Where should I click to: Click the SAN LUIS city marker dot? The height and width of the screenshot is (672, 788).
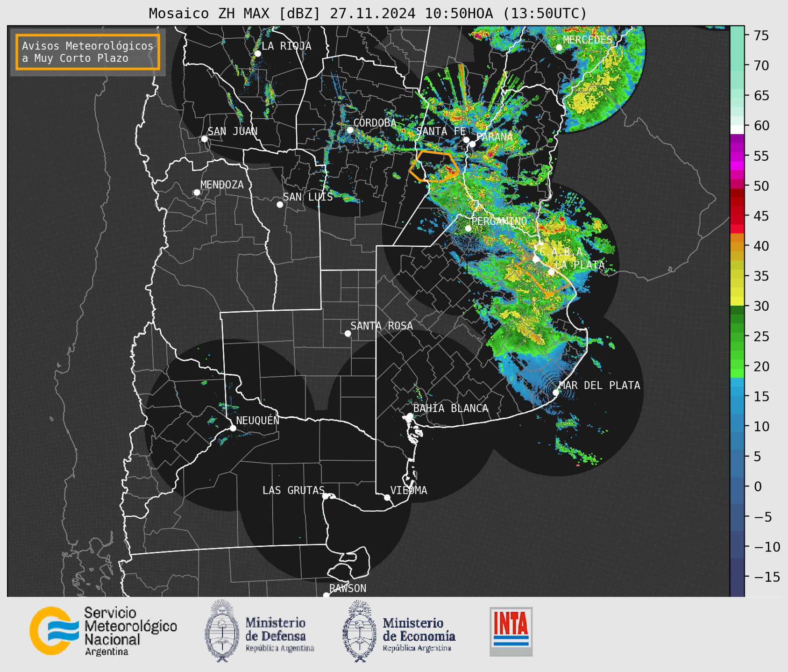point(280,205)
